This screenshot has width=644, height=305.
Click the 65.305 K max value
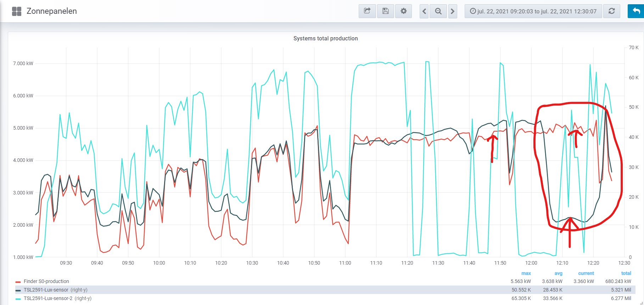pos(521,298)
